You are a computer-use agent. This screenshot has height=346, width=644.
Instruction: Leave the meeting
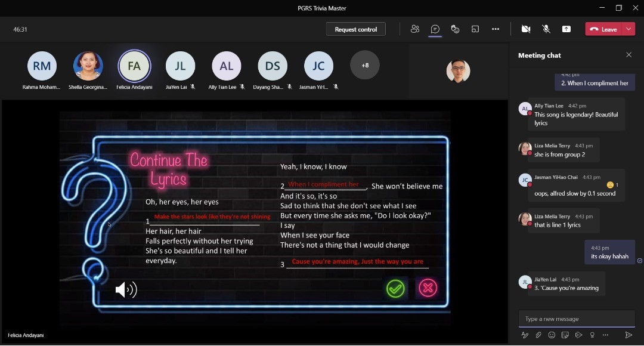[x=603, y=29]
